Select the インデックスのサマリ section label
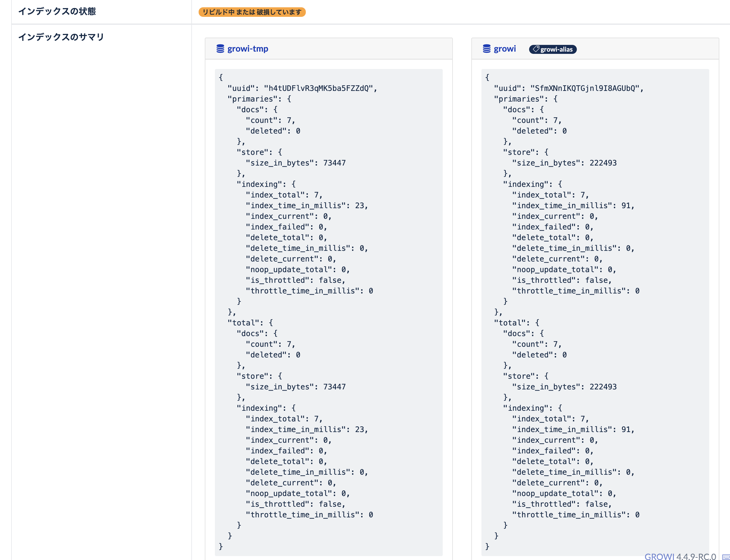This screenshot has width=730, height=560. [x=61, y=37]
